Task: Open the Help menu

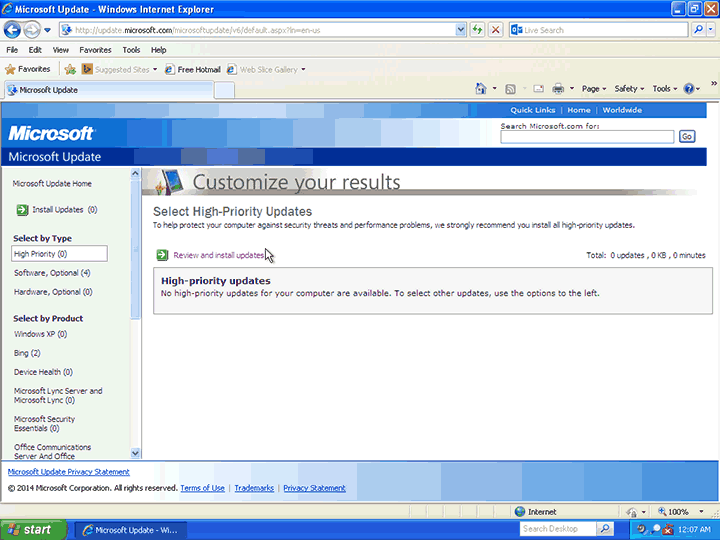Action: coord(158,50)
